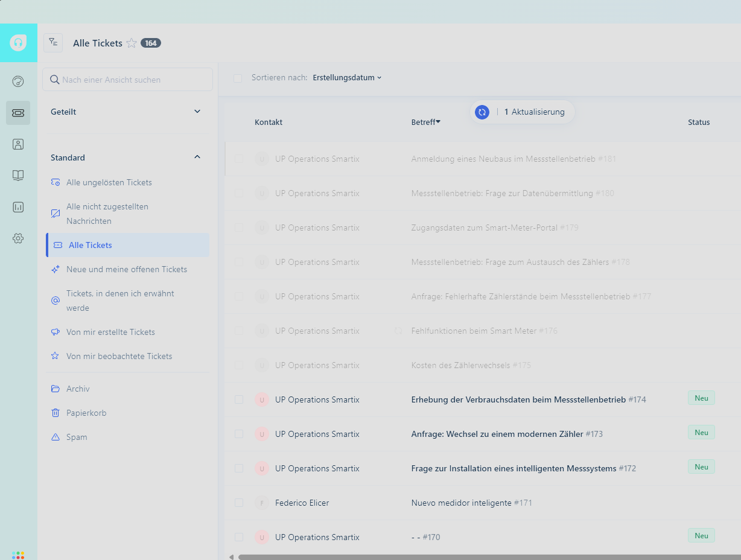Image resolution: width=741 pixels, height=560 pixels.
Task: Open the Dashboard icon in left rail
Action: 18,81
